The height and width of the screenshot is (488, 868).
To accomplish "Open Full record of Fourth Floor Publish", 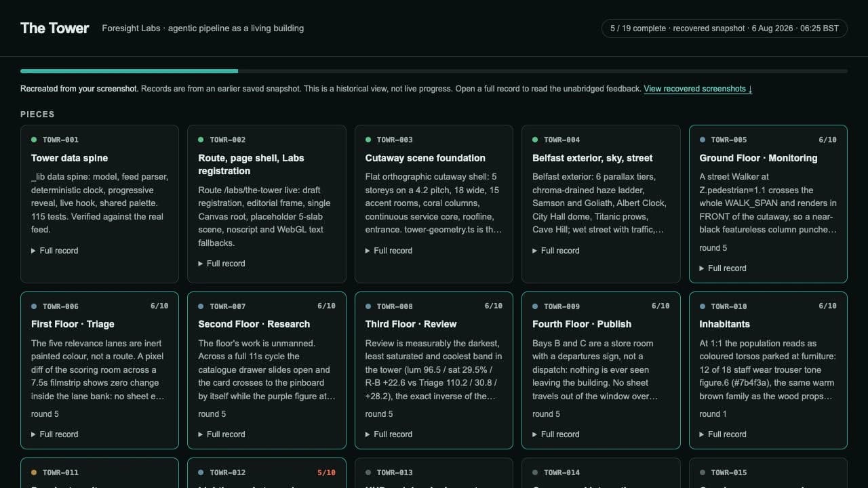I will pyautogui.click(x=556, y=434).
